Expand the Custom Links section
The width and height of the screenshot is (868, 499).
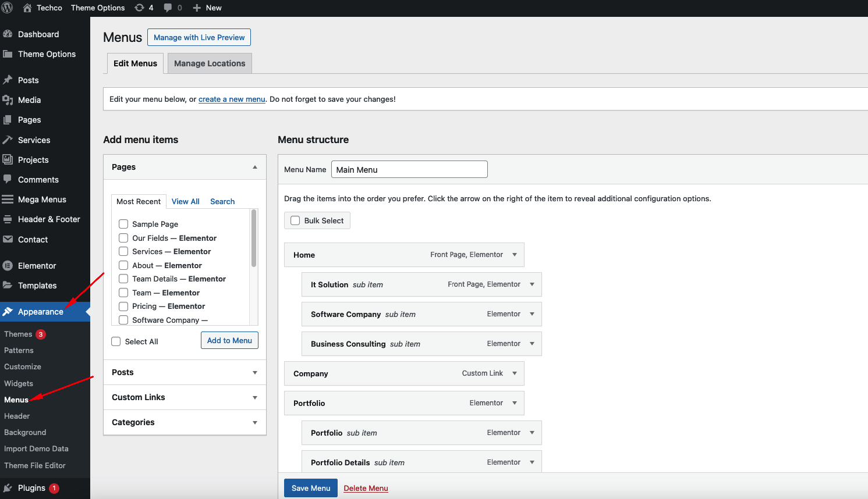[254, 397]
